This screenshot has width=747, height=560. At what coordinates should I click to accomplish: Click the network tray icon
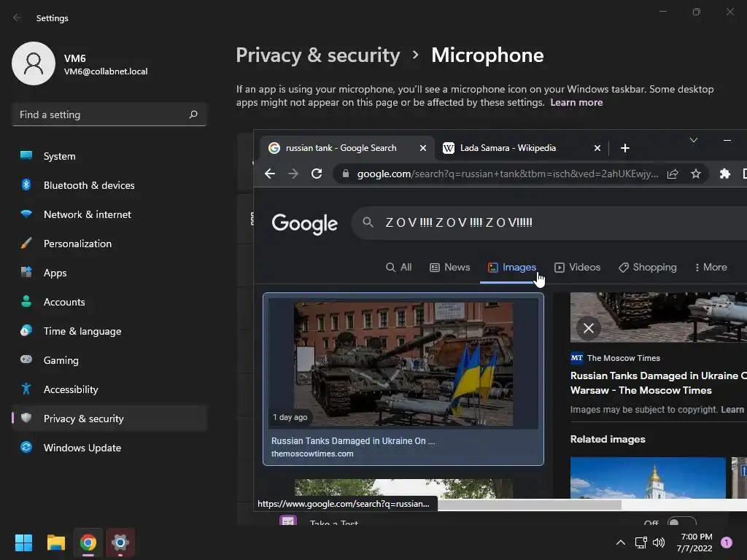(x=640, y=542)
